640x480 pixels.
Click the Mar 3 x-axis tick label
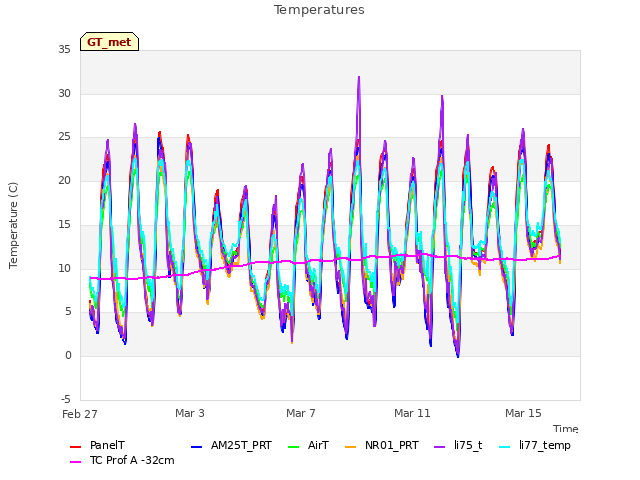pos(190,413)
